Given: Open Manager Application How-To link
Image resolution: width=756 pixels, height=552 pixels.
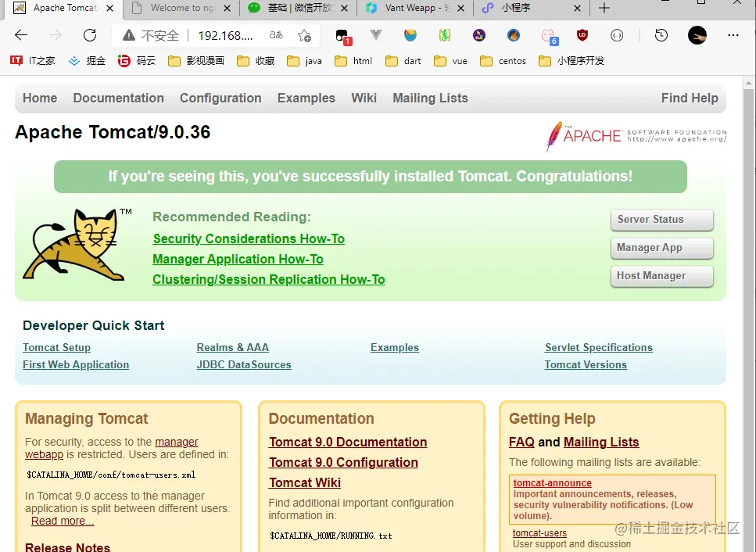Looking at the screenshot, I should click(x=238, y=259).
